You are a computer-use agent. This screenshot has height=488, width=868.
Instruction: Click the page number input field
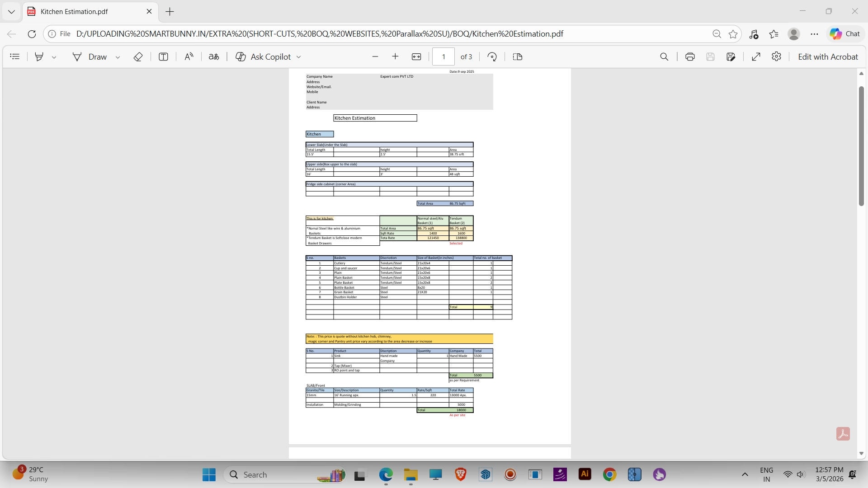click(443, 56)
